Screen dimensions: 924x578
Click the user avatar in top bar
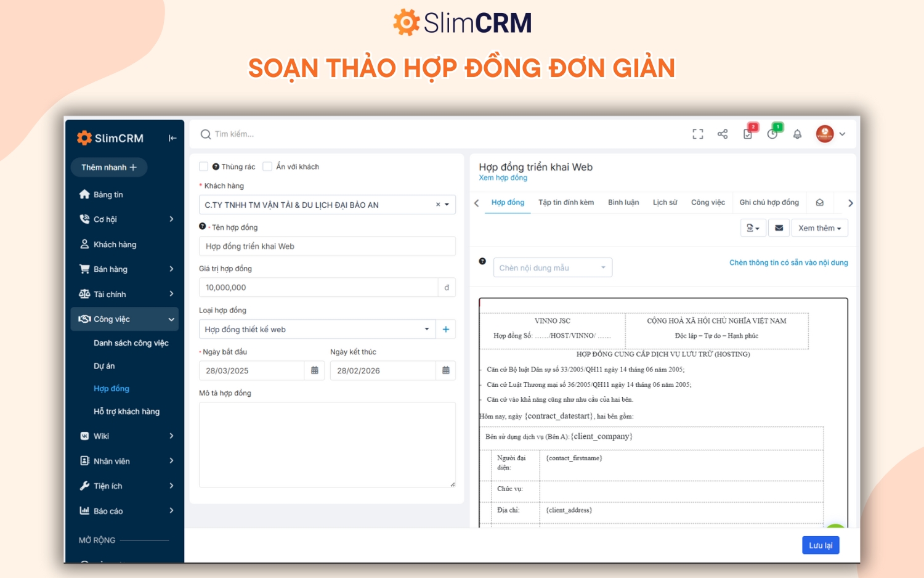[x=824, y=134]
